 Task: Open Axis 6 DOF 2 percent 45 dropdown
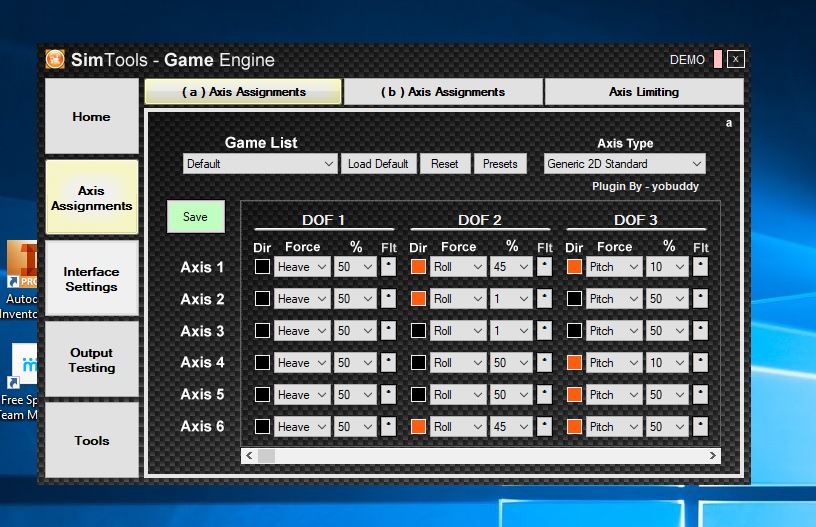[511, 427]
